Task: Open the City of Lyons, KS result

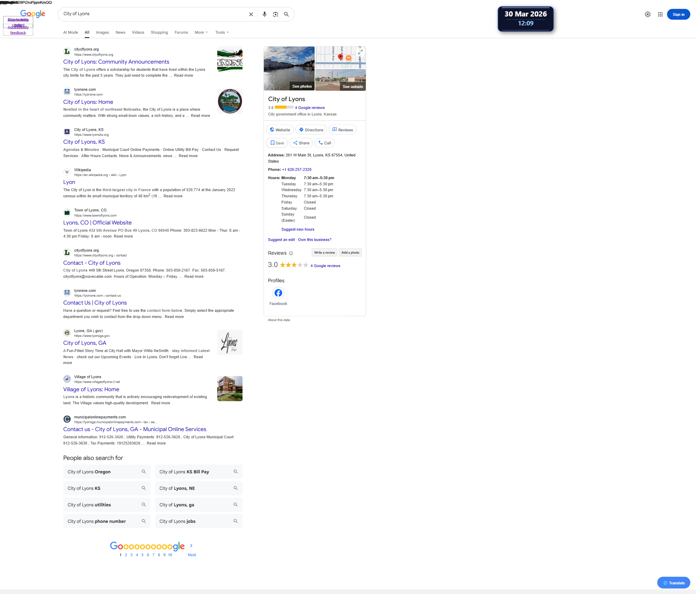Action: tap(84, 142)
